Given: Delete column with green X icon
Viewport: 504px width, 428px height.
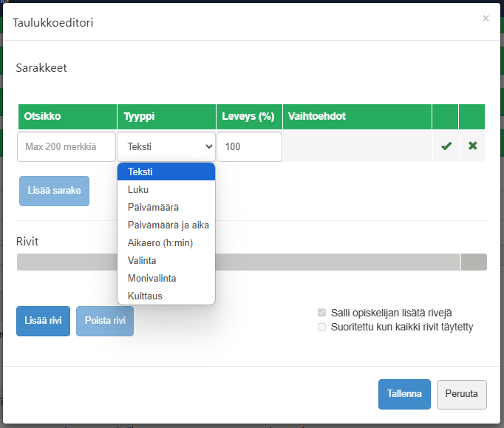Looking at the screenshot, I should (472, 146).
